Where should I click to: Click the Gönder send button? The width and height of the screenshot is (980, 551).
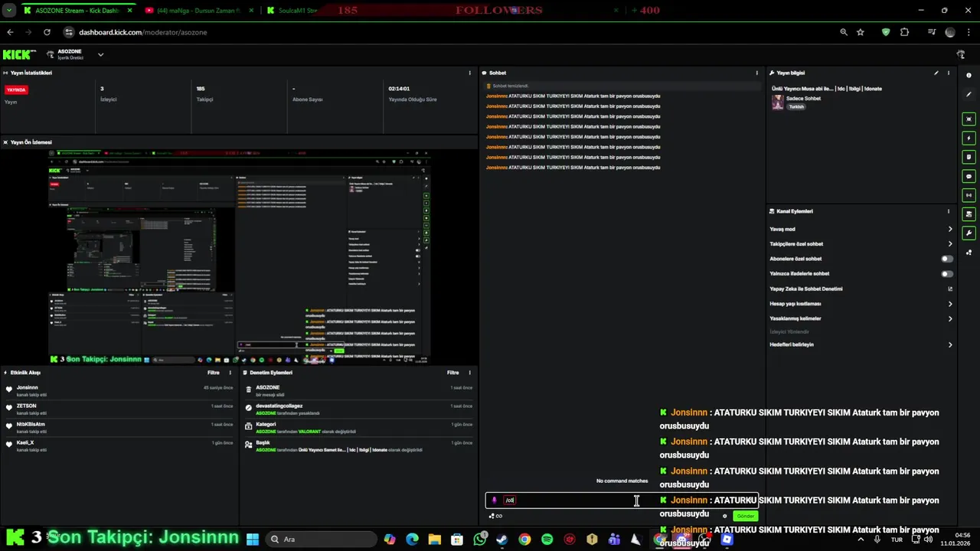746,516
